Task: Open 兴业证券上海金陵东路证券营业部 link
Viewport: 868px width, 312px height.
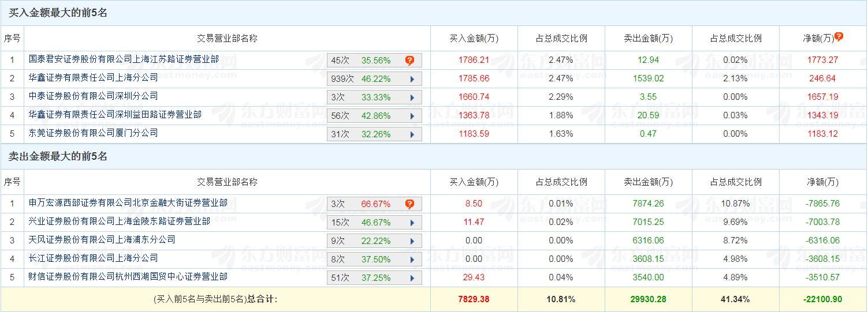Action: [x=120, y=221]
